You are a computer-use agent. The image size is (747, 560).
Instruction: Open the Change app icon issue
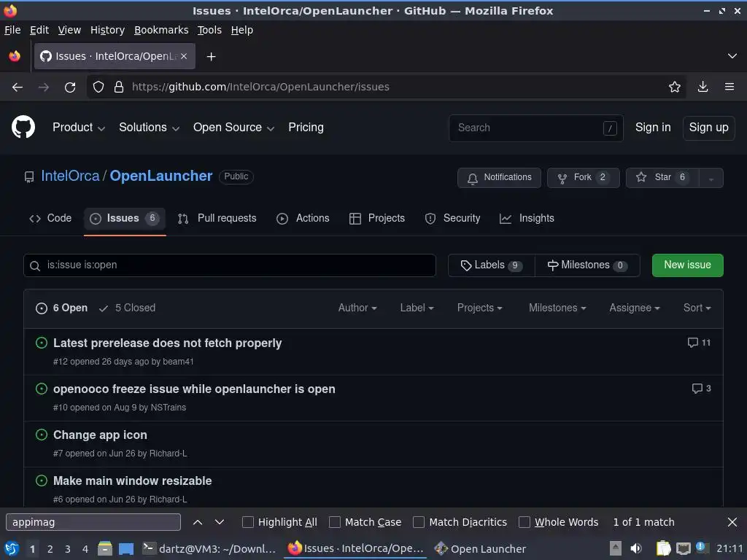[100, 435]
